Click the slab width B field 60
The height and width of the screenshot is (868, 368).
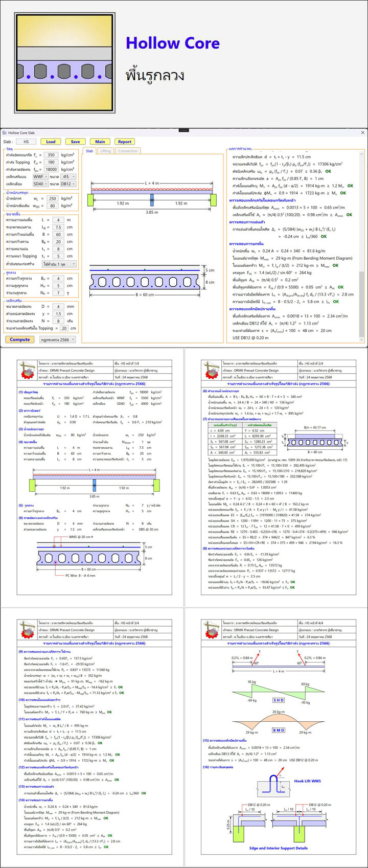pos(59,234)
